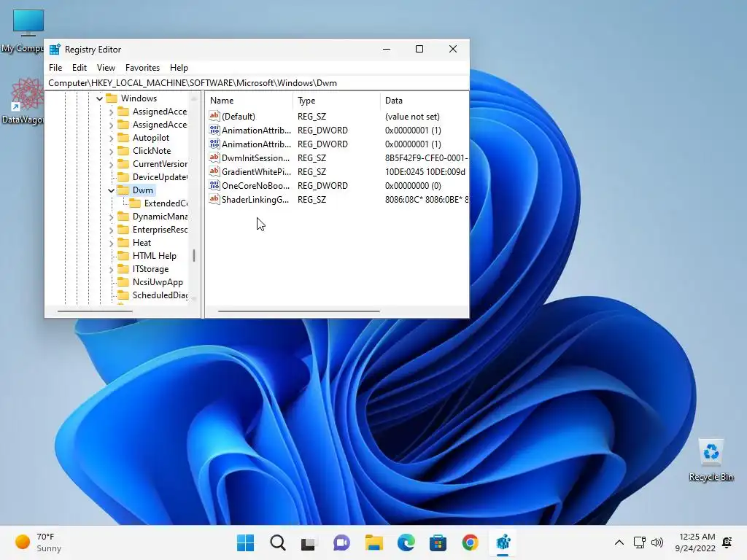The height and width of the screenshot is (560, 747).
Task: Select the OneCoreNoBoo... value name
Action: [x=256, y=186]
